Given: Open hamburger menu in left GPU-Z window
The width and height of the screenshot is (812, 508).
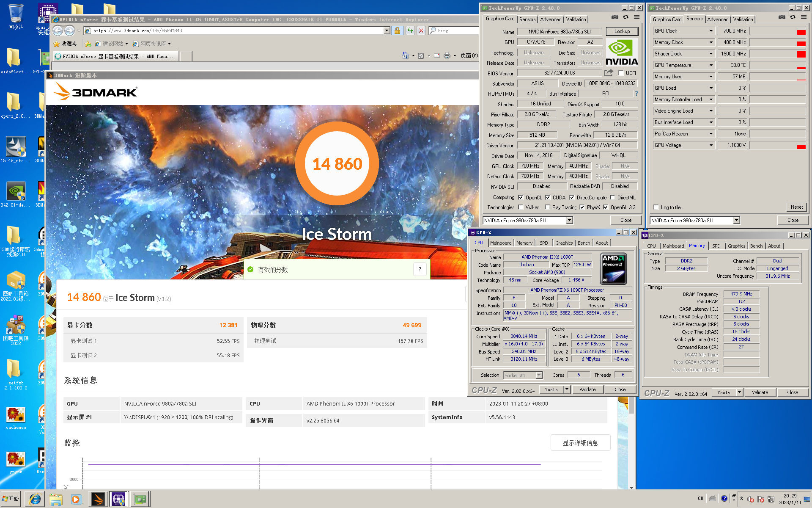Looking at the screenshot, I should click(636, 17).
